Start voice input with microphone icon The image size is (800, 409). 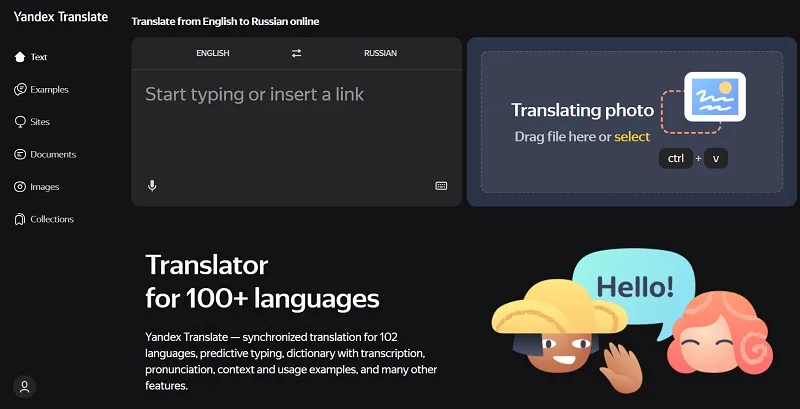click(x=152, y=186)
